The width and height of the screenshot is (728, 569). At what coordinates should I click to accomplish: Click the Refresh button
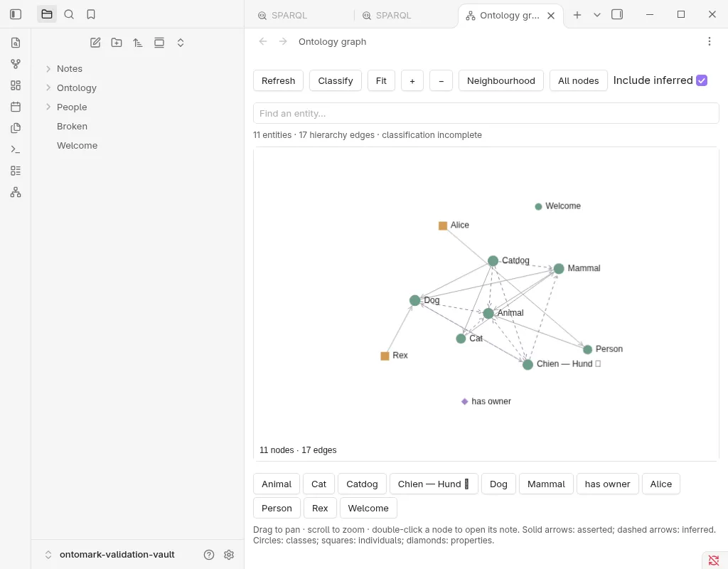(278, 81)
